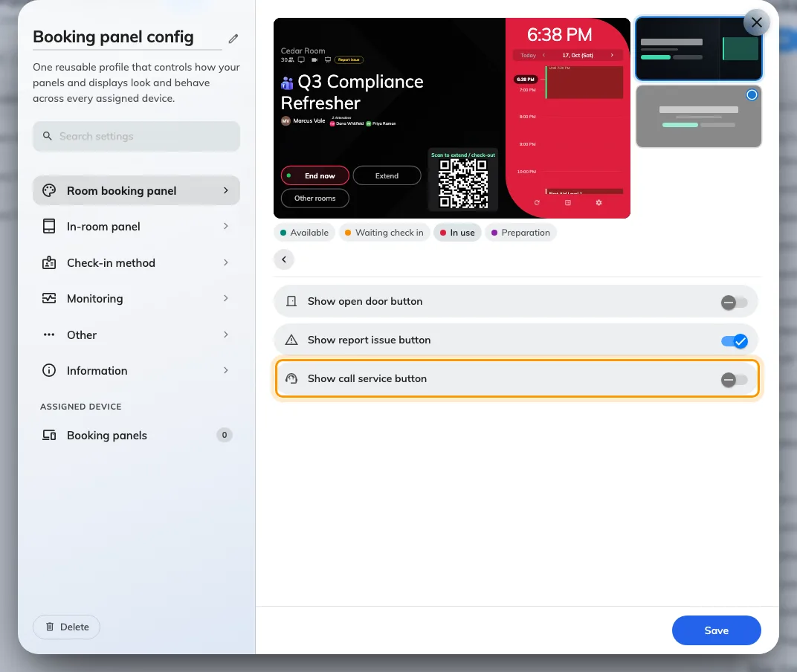Viewport: 797px width, 672px height.
Task: Toggle Show open door button switch
Action: 734,303
